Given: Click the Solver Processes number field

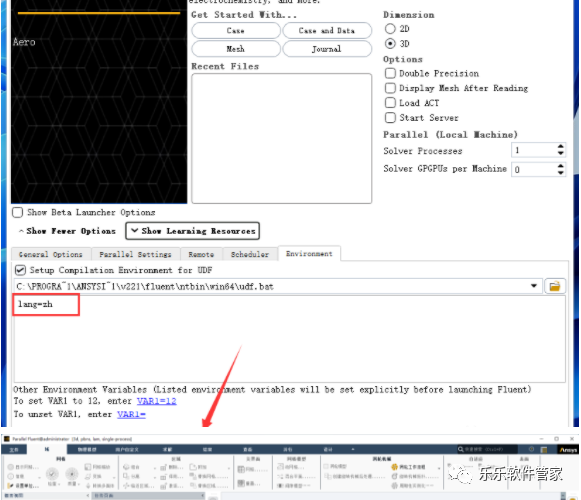Looking at the screenshot, I should [534, 150].
